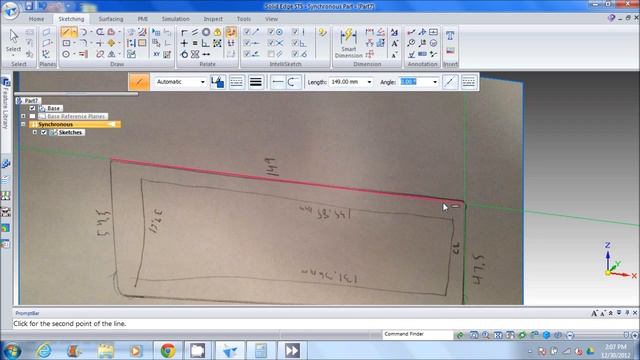Collapse the Synchronous node
640x360 pixels.
click(23, 124)
